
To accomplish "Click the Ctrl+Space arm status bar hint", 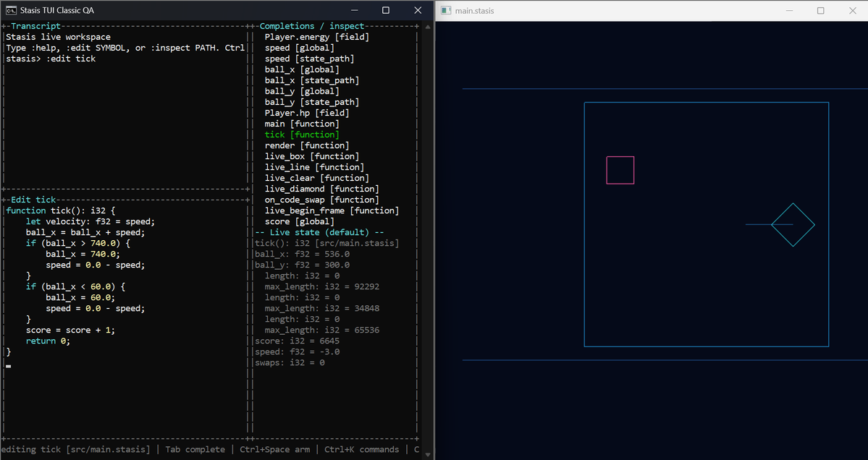I will (275, 449).
